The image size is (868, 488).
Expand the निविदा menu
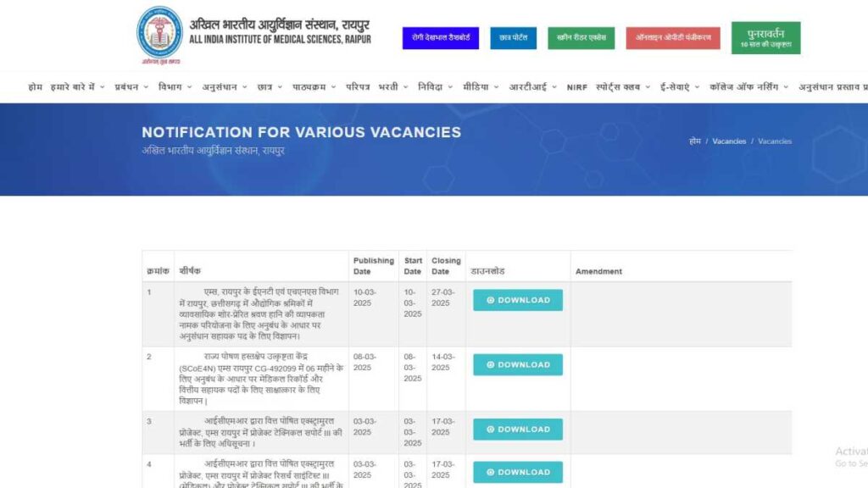(x=435, y=87)
